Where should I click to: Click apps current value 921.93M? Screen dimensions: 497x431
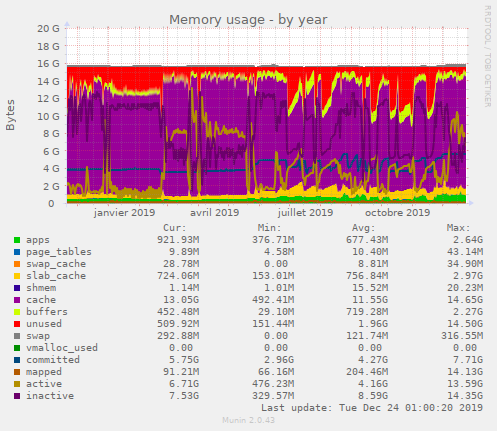[x=178, y=240]
